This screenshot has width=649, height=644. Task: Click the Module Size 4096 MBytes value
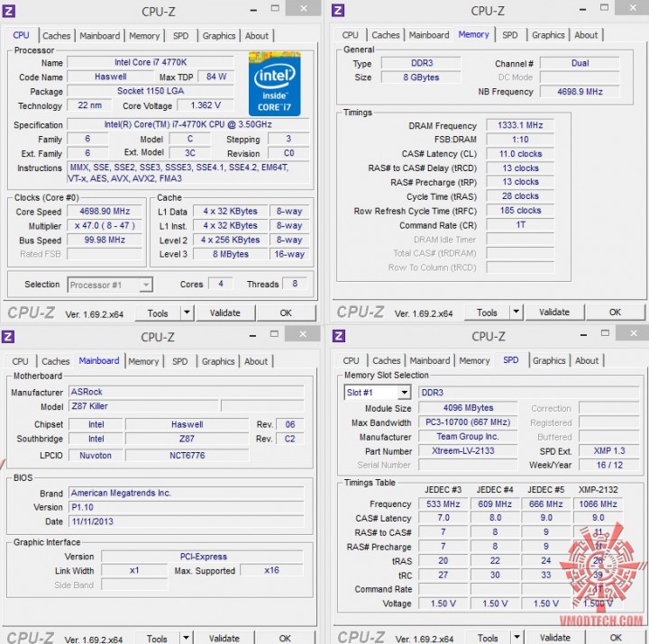coord(468,407)
